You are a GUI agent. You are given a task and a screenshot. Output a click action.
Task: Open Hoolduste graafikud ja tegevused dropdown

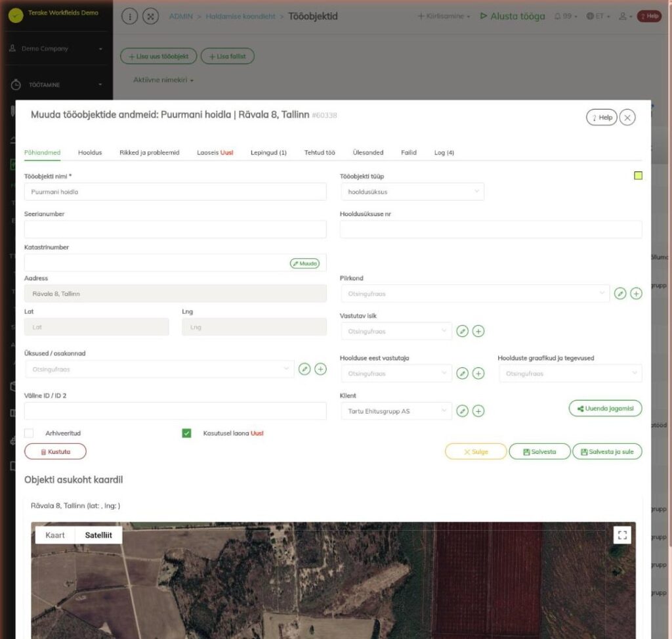pos(570,374)
